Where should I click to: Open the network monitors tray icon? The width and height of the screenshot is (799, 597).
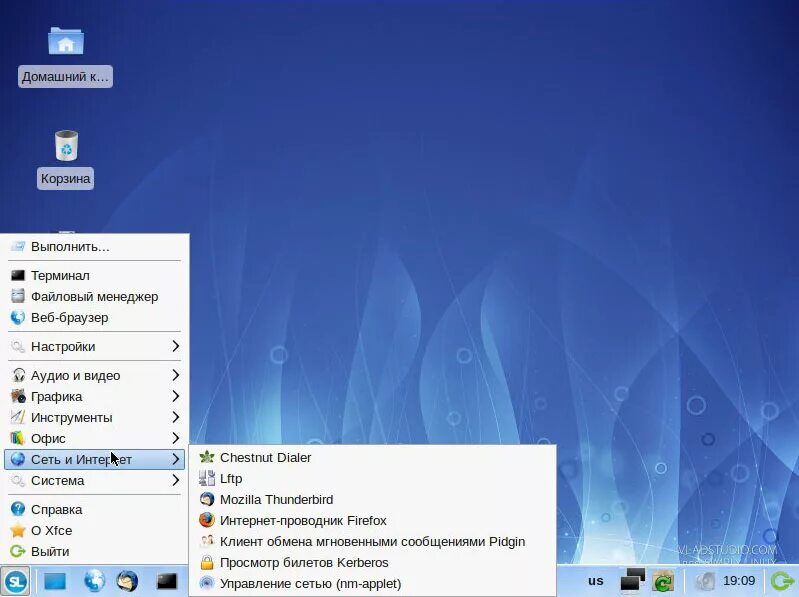632,581
